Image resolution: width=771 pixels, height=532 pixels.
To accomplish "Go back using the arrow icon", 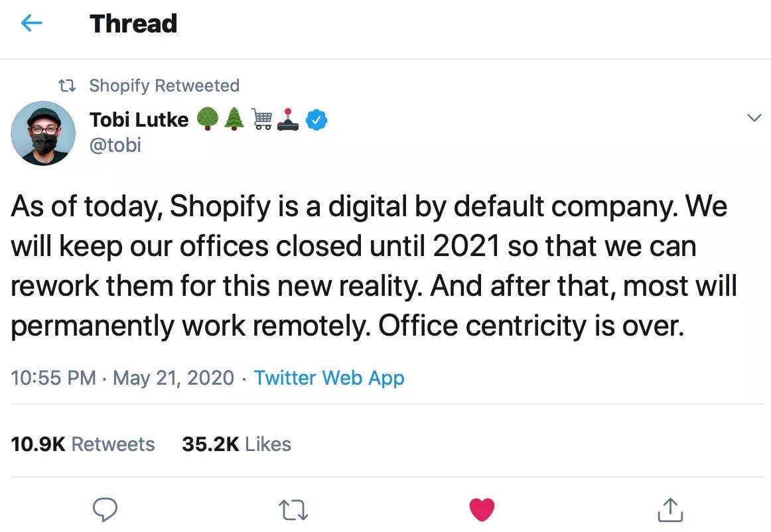I will 32,24.
